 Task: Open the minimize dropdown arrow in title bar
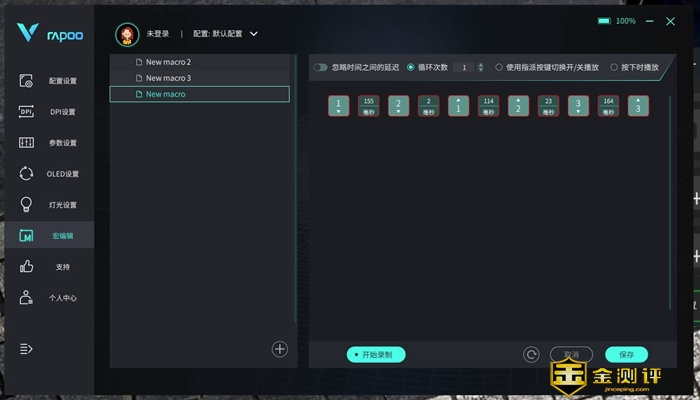(x=647, y=21)
